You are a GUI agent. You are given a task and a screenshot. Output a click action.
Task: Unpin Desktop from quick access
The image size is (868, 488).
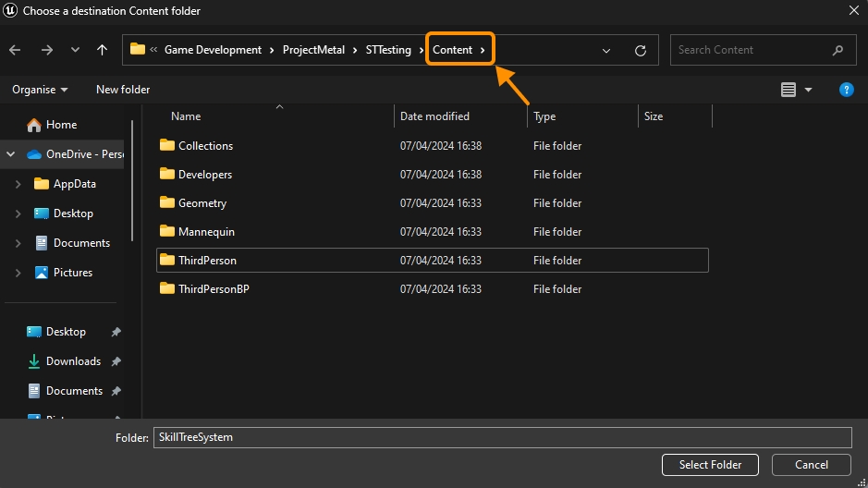point(116,332)
